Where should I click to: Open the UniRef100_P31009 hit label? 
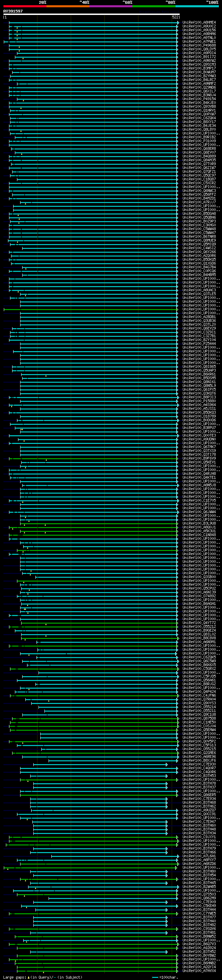tap(199, 141)
